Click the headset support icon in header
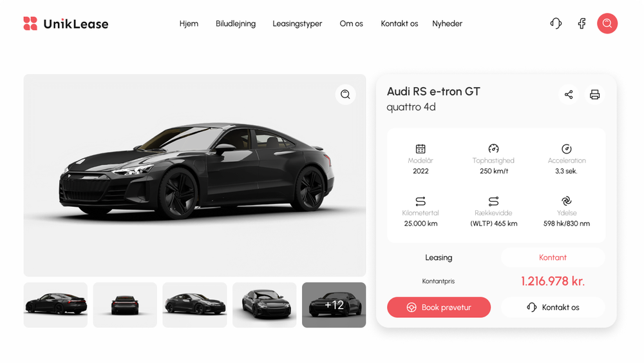 556,23
